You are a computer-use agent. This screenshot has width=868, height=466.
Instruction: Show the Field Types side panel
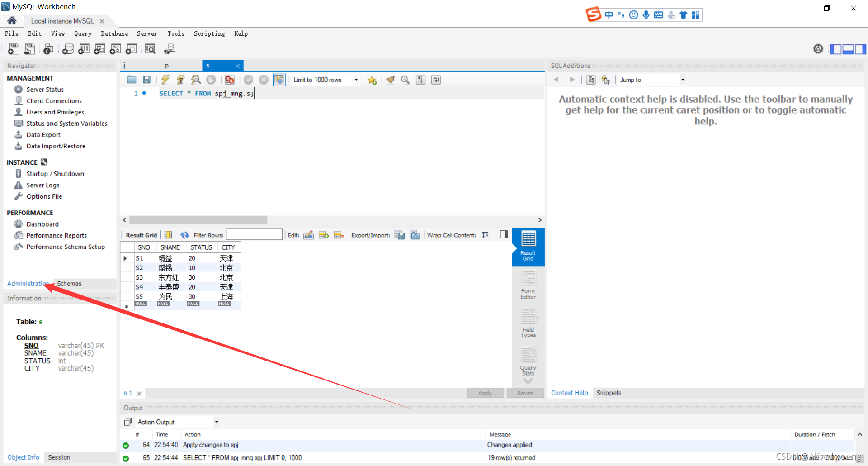click(x=528, y=323)
